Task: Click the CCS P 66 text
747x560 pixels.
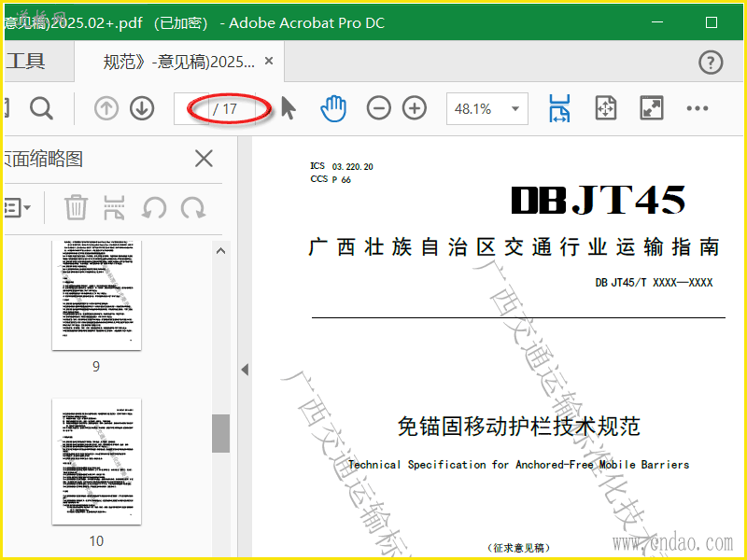Action: coord(331,179)
